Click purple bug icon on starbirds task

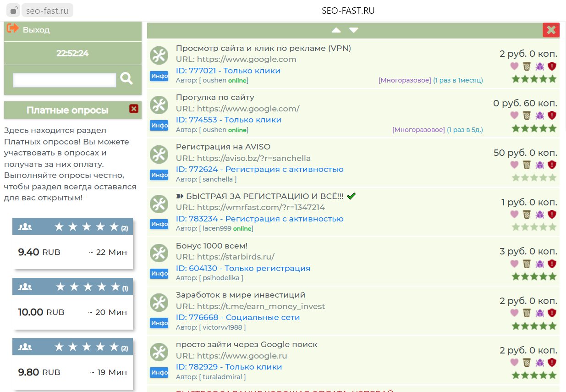[540, 264]
